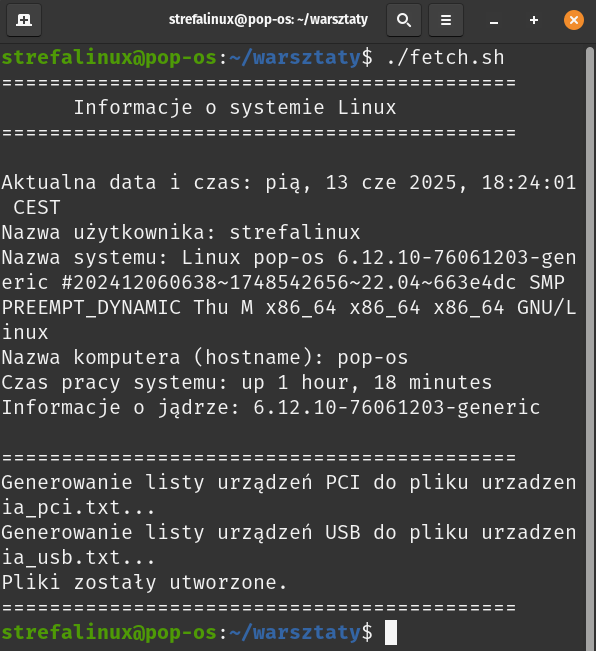Click the Pliki zostały utworzone text
The image size is (596, 651).
(144, 582)
